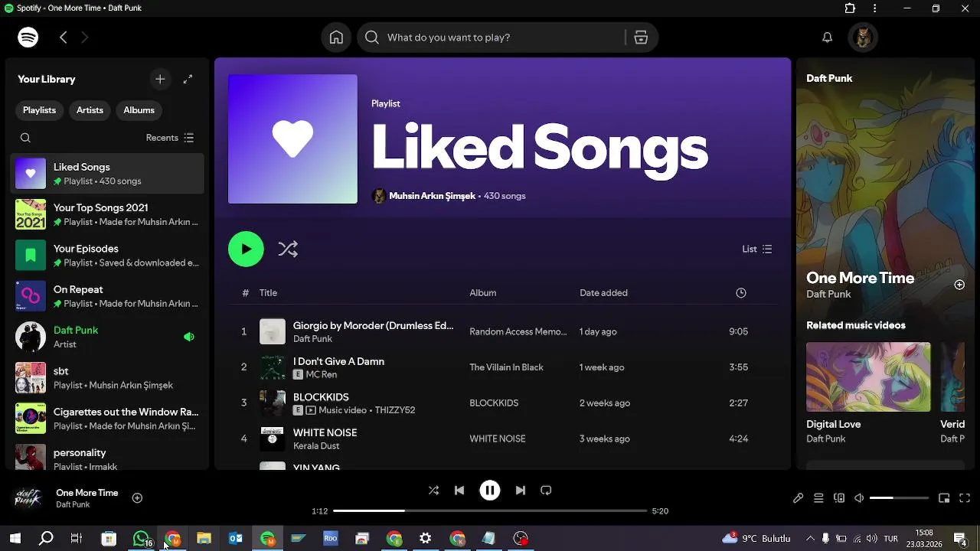
Task: Show hidden system tray icons
Action: [x=810, y=539]
